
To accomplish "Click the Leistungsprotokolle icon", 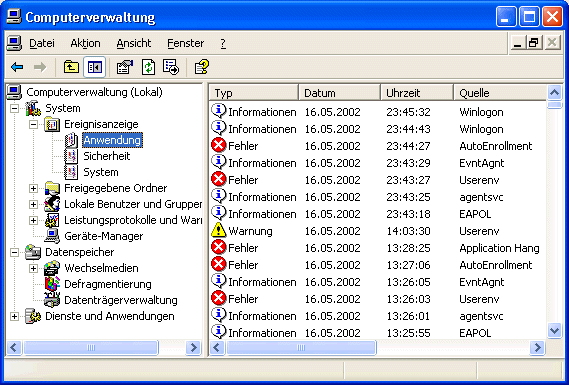I will [x=52, y=220].
